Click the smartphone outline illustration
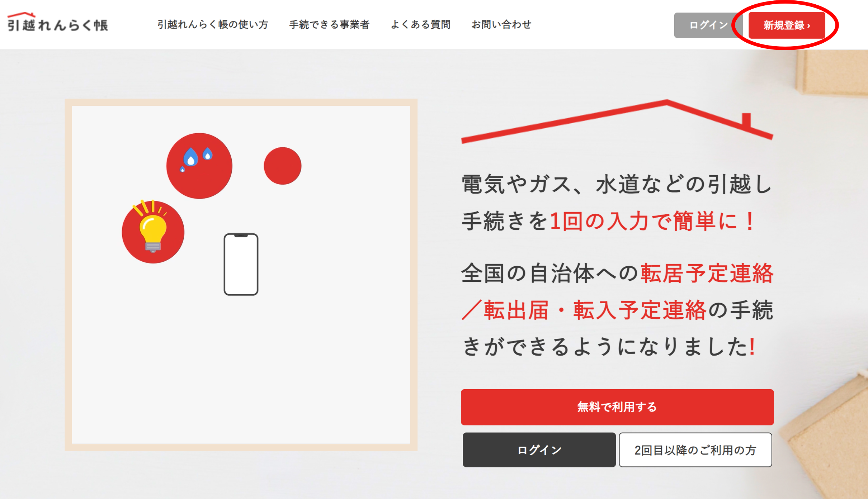 [241, 265]
